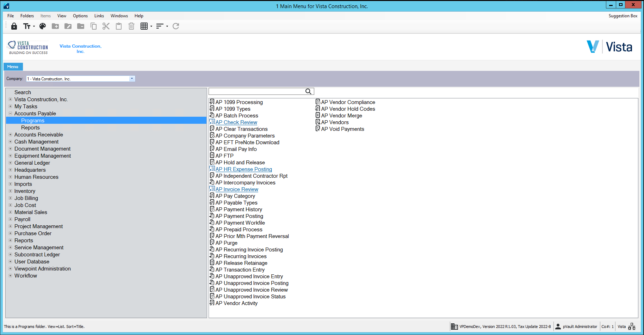This screenshot has height=335, width=644.
Task: Open AP Vendor Hold Codes
Action: [348, 109]
